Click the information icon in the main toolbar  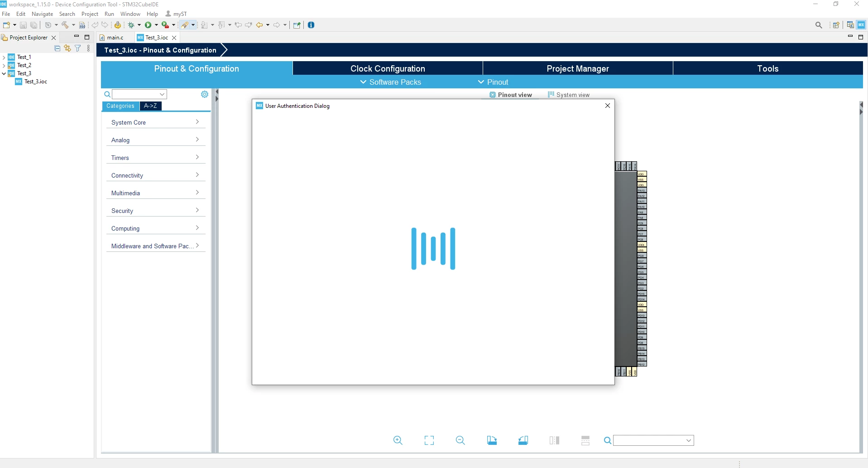(311, 25)
